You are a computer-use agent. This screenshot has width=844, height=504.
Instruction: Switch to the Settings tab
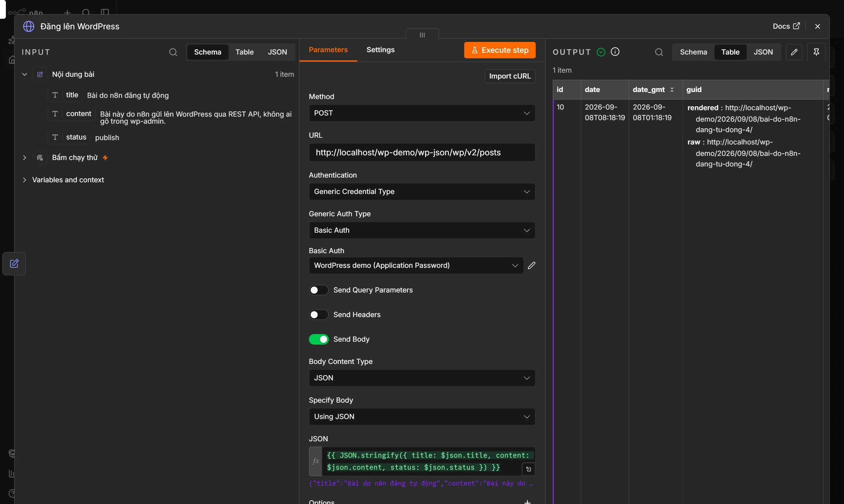click(380, 50)
